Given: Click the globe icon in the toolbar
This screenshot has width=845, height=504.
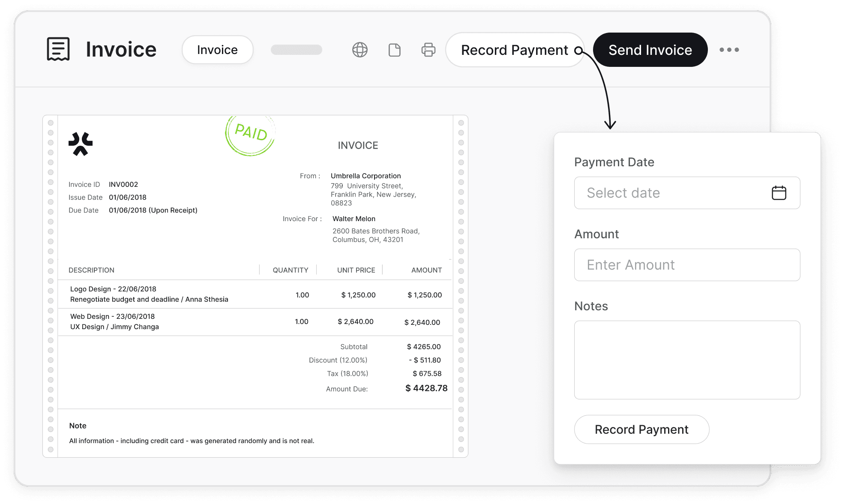Looking at the screenshot, I should click(360, 50).
